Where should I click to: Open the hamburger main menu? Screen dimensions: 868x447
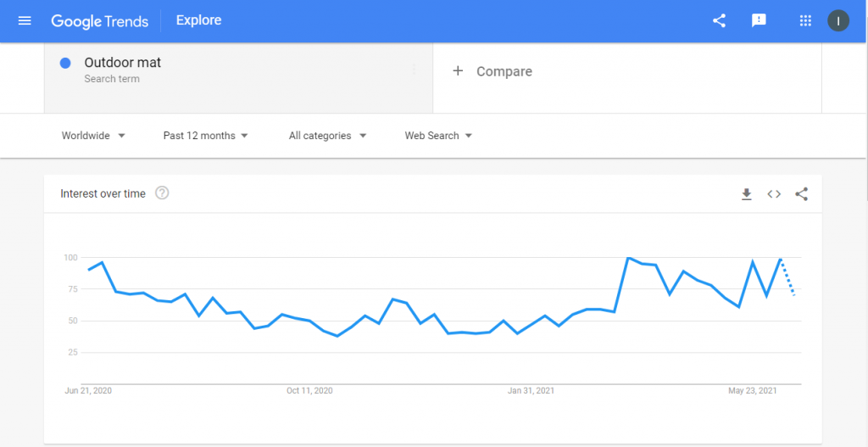pos(25,21)
